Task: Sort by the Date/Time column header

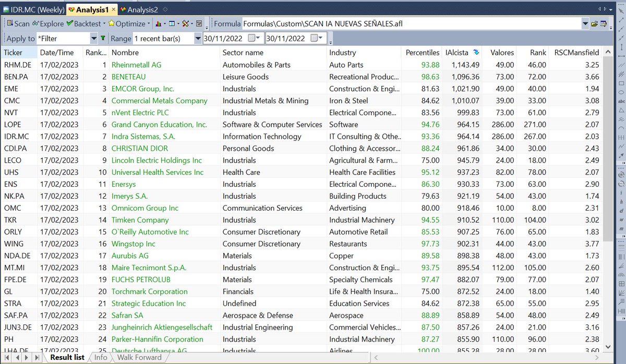Action: 59,52
